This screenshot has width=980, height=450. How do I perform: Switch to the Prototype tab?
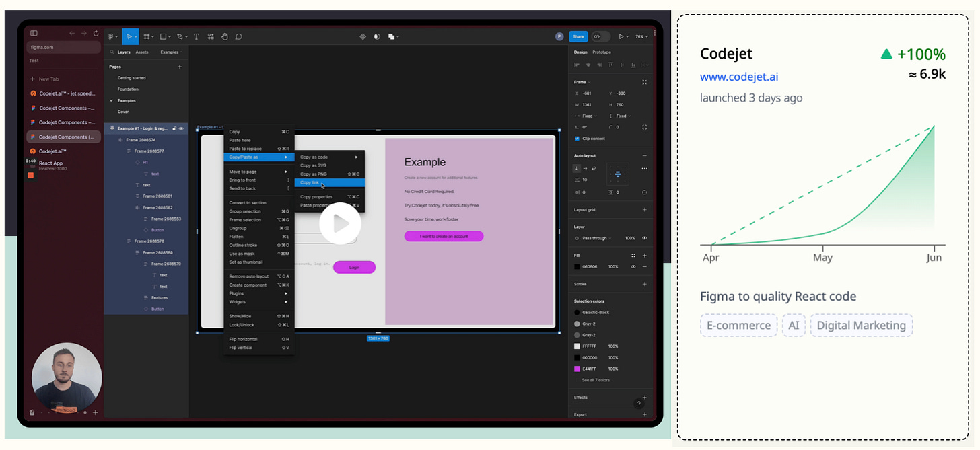click(602, 52)
